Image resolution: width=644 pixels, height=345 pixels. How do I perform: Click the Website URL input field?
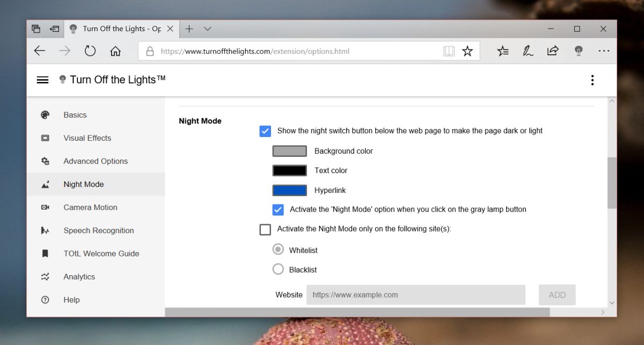(x=416, y=295)
